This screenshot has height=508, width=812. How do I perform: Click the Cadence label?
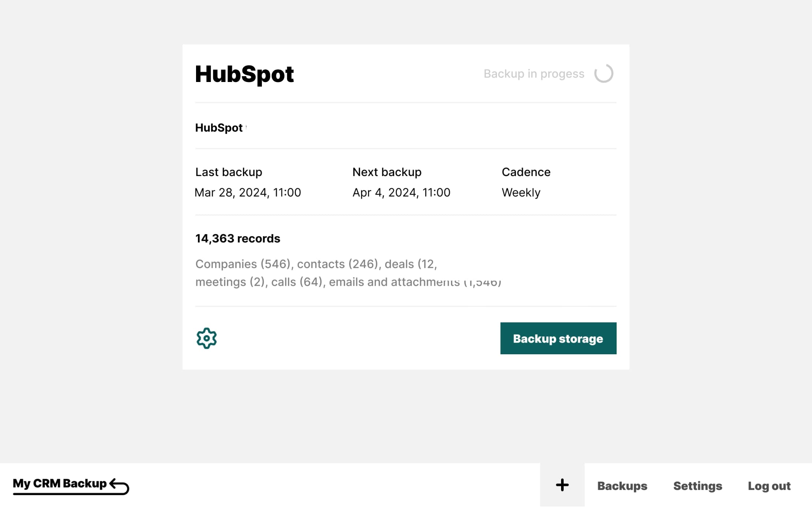pos(526,172)
